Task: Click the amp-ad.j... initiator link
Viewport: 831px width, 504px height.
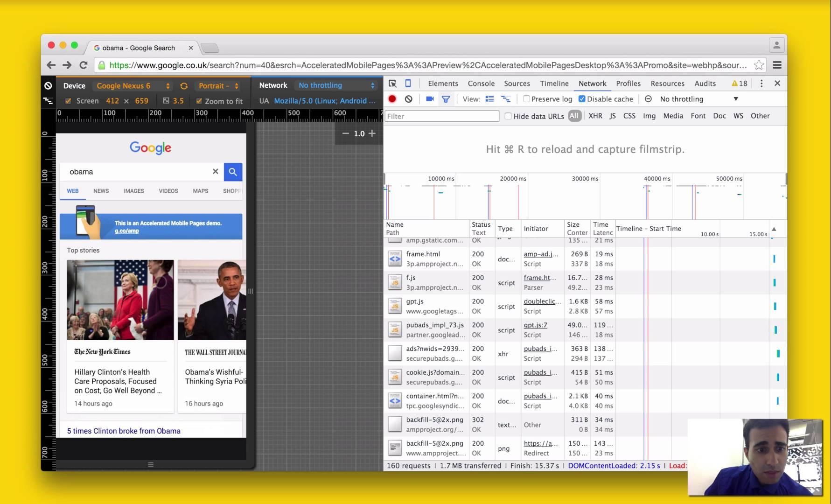Action: pyautogui.click(x=541, y=254)
